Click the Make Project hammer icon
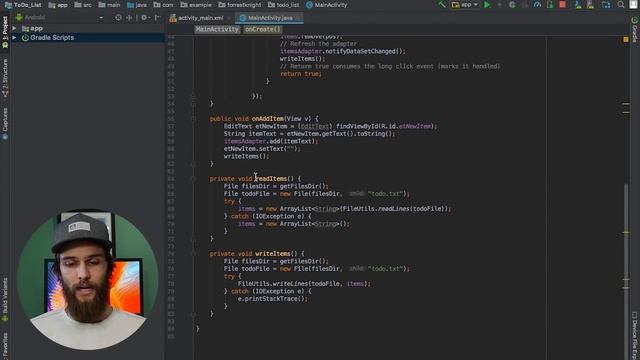Image resolution: width=640 pixels, height=360 pixels. (x=442, y=4)
